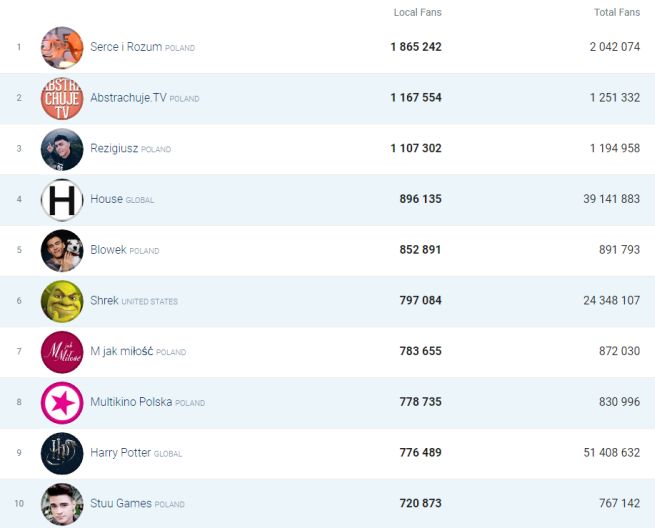
Task: Click the Multikino Polska star logo
Action: click(62, 403)
